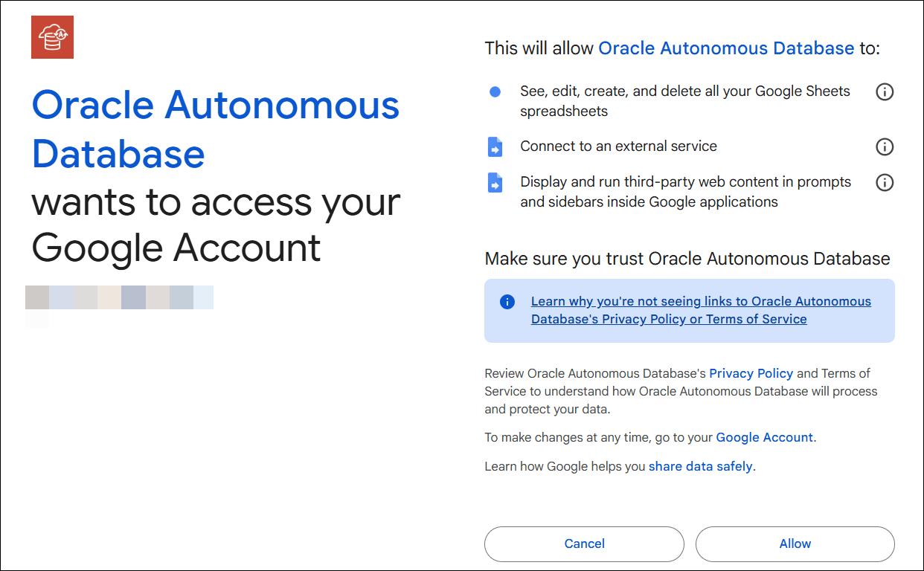Open info for external service permission

coord(885,146)
